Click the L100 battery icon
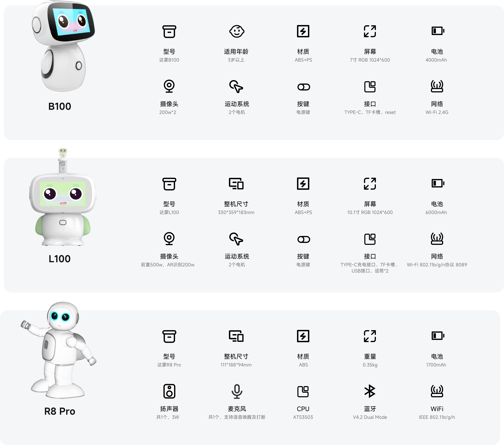Screen dimensions: 504x445 [x=438, y=183]
